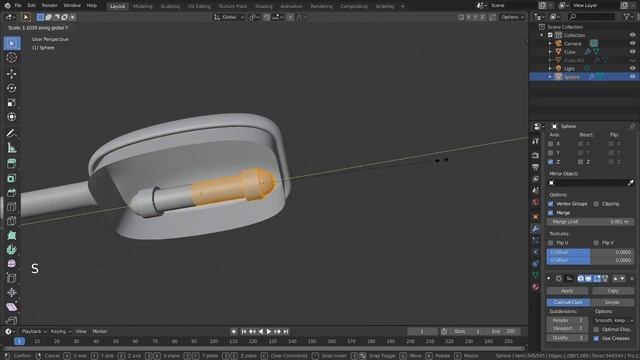Disable the Z axis mirror checkbox
Screen dimensions: 640x360
(x=550, y=162)
